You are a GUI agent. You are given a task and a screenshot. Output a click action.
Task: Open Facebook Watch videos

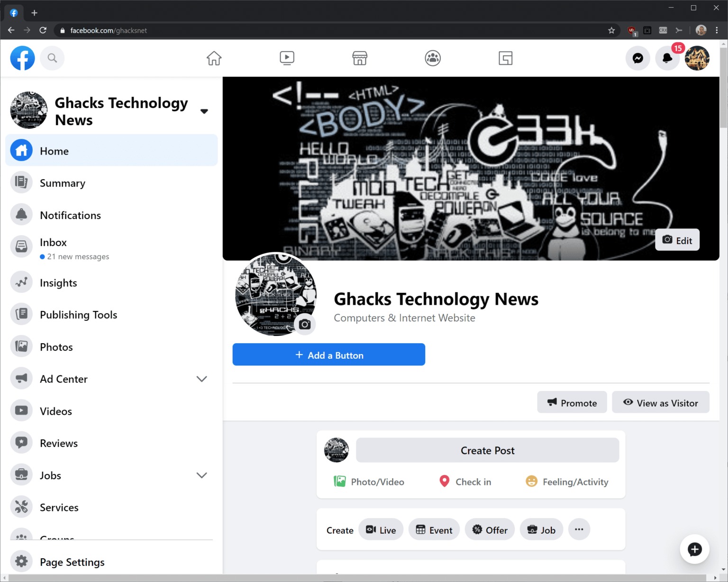287,58
